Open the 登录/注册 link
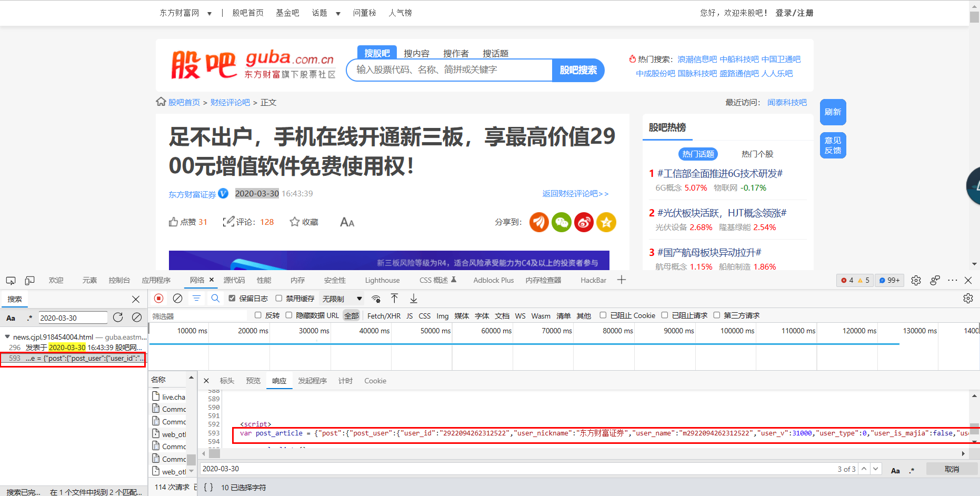Image resolution: width=980 pixels, height=496 pixels. 794,13
